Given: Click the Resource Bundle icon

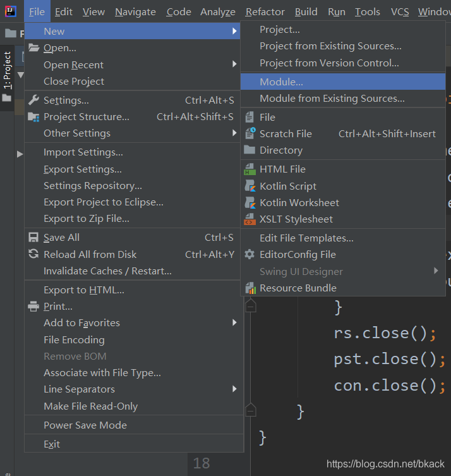Looking at the screenshot, I should click(250, 288).
